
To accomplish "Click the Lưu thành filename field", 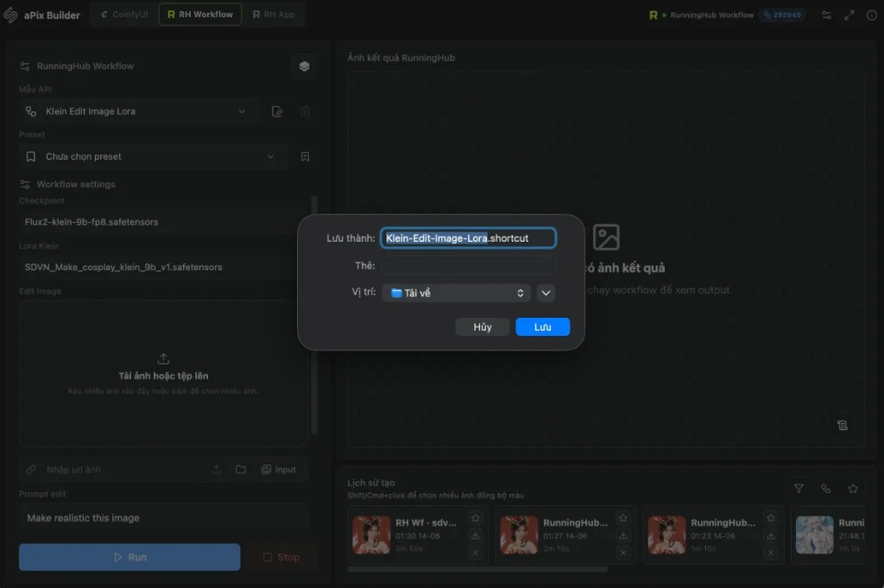I will [x=468, y=238].
